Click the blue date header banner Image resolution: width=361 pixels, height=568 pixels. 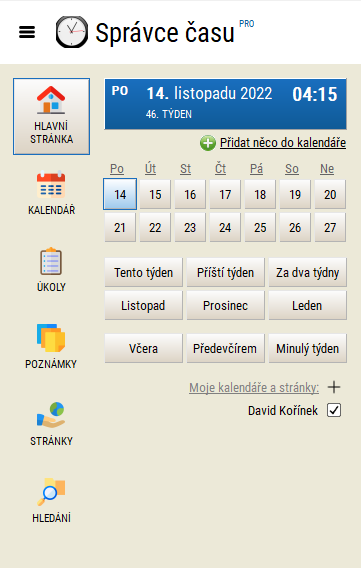[x=225, y=104]
